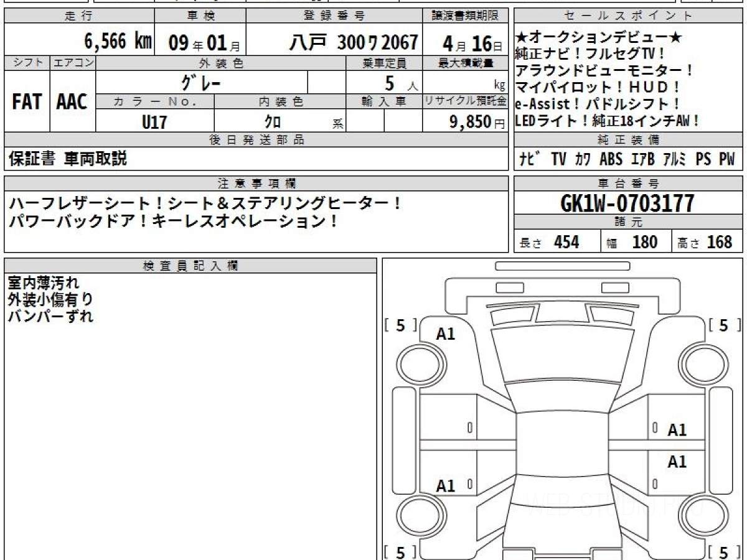
Task: Click the registration number 八戸 300ワ2067
Action: [x=354, y=42]
